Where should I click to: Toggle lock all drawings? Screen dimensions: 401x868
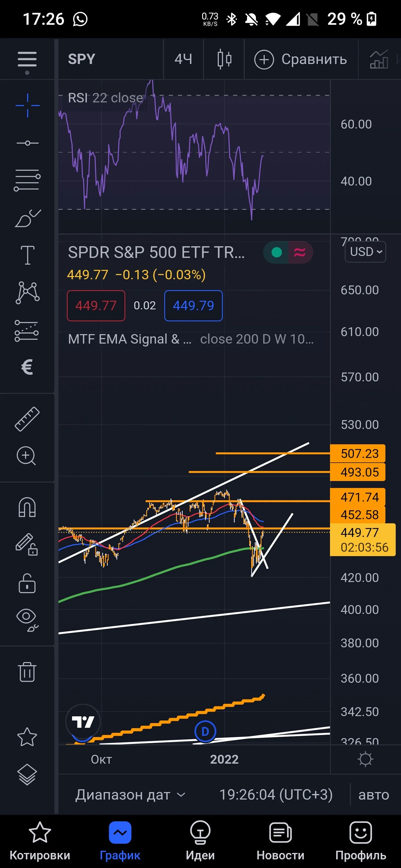tap(27, 583)
